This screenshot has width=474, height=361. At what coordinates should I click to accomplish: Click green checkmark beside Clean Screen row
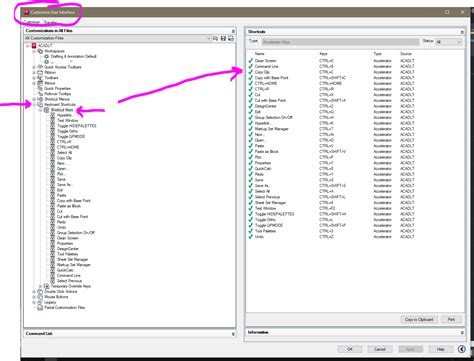(250, 61)
